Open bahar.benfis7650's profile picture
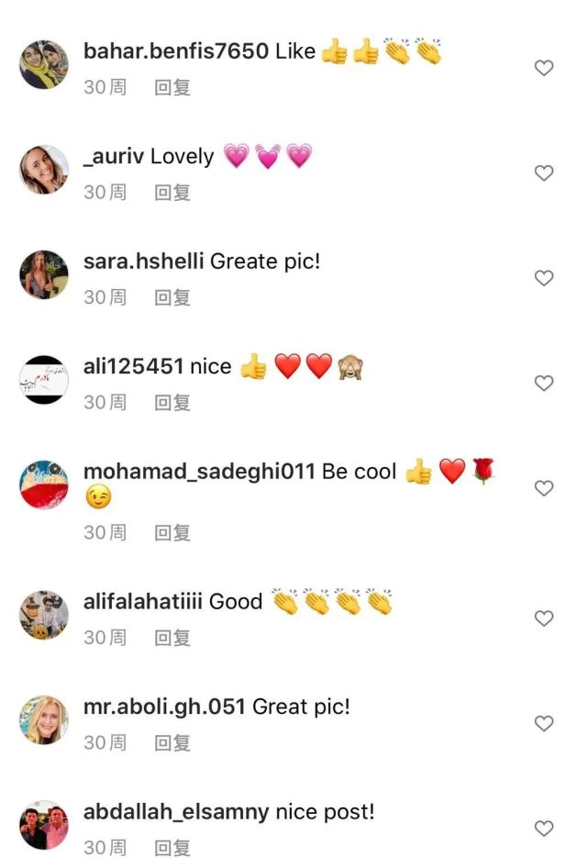This screenshot has height=868, width=588. (x=44, y=64)
